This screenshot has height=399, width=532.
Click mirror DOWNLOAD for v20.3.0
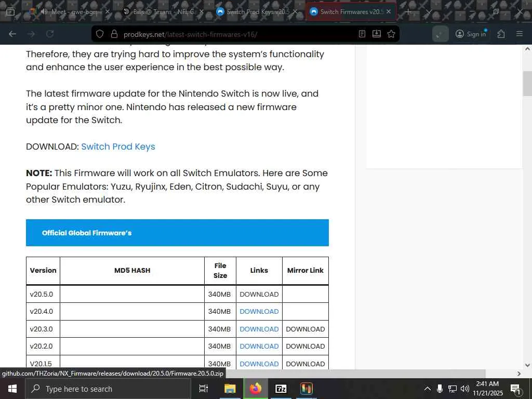(305, 329)
